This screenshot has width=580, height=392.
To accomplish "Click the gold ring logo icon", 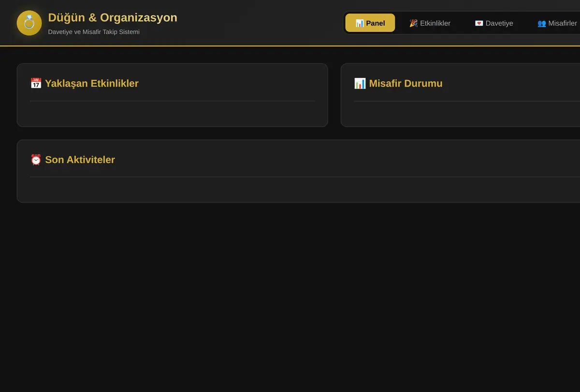I will pyautogui.click(x=29, y=23).
